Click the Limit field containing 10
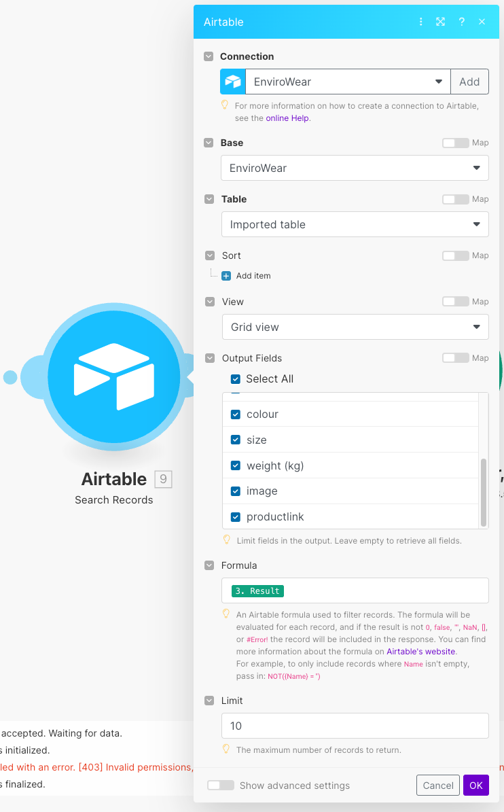 tap(355, 726)
